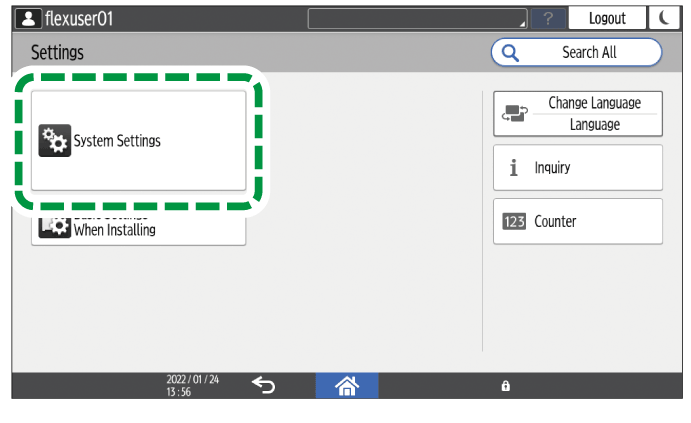Click the lock icon in bottom bar
This screenshot has height=423, width=691.
tap(505, 386)
